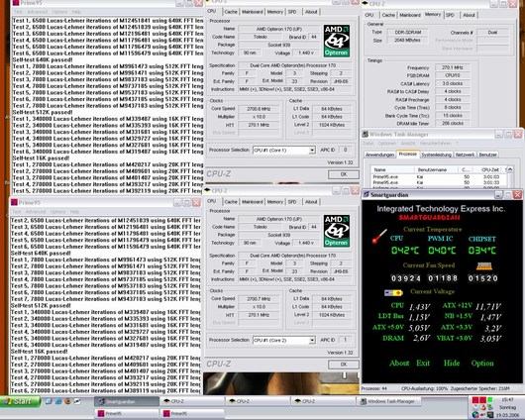Click 'CPU-Auslastung: 100%' in Task Manager status bar
This screenshot has height=420, width=525.
coord(424,388)
